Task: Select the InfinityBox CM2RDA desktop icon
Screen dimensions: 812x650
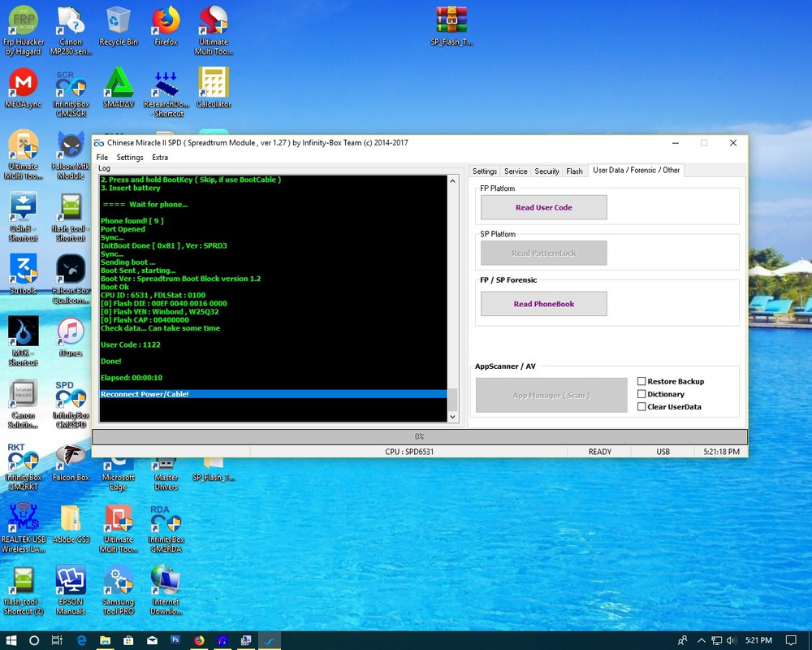Action: click(166, 527)
